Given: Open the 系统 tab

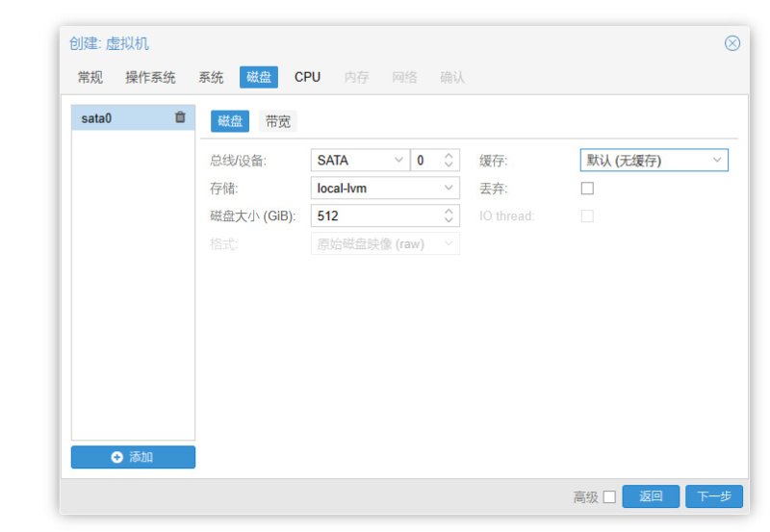Looking at the screenshot, I should point(211,77).
